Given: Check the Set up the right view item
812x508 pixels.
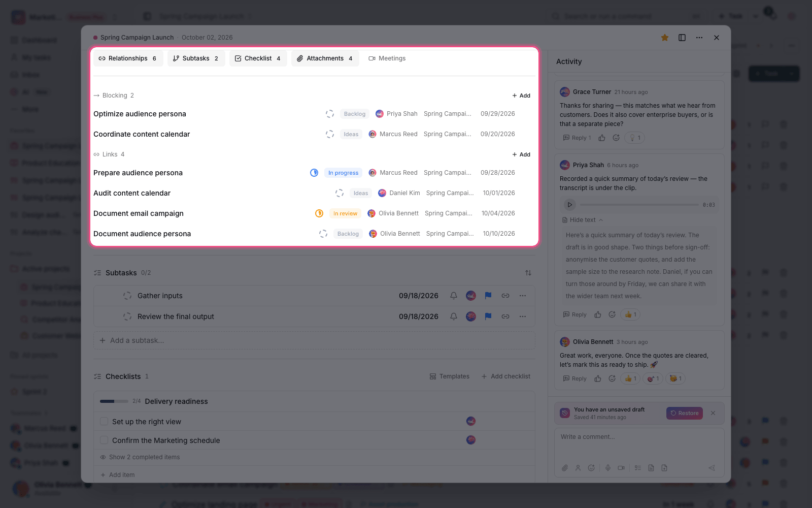Looking at the screenshot, I should [x=104, y=421].
